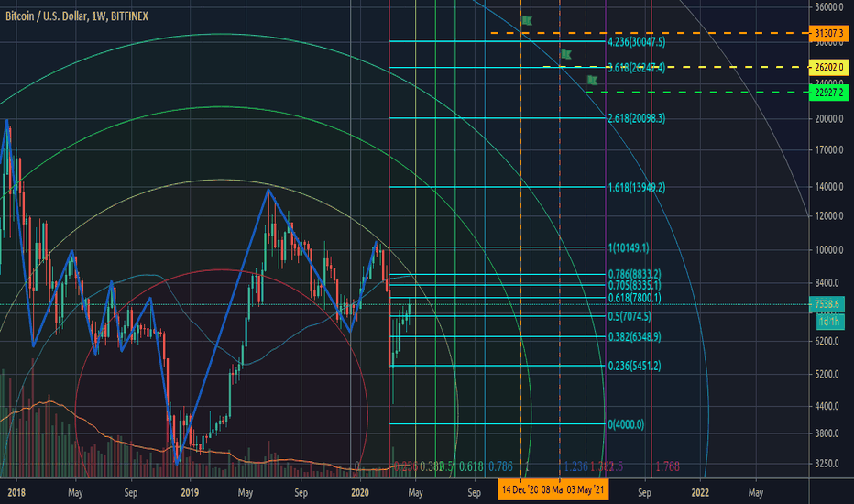Click the yellow 26202.0 price label
Image resolution: width=854 pixels, height=504 pixels.
point(829,68)
